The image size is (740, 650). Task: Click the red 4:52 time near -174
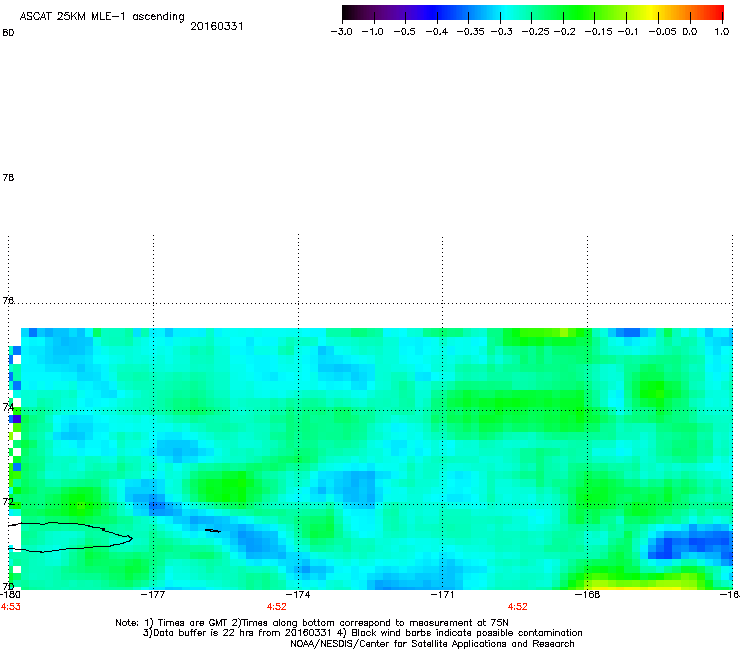coord(277,607)
